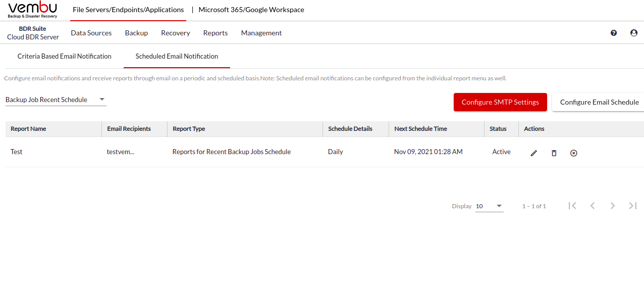The image size is (644, 284).
Task: Click the Daily schedule cell
Action: (x=336, y=152)
